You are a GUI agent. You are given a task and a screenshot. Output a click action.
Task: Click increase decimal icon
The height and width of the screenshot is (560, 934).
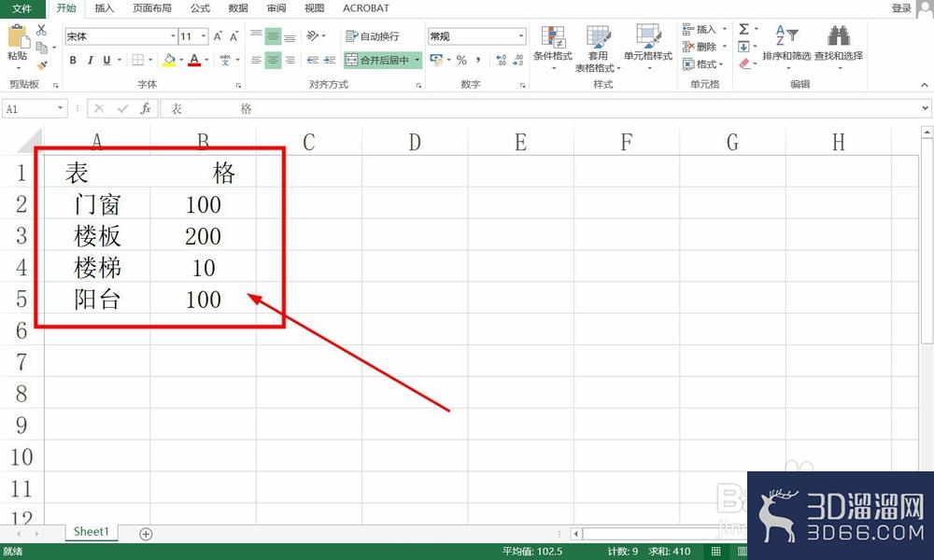501,60
